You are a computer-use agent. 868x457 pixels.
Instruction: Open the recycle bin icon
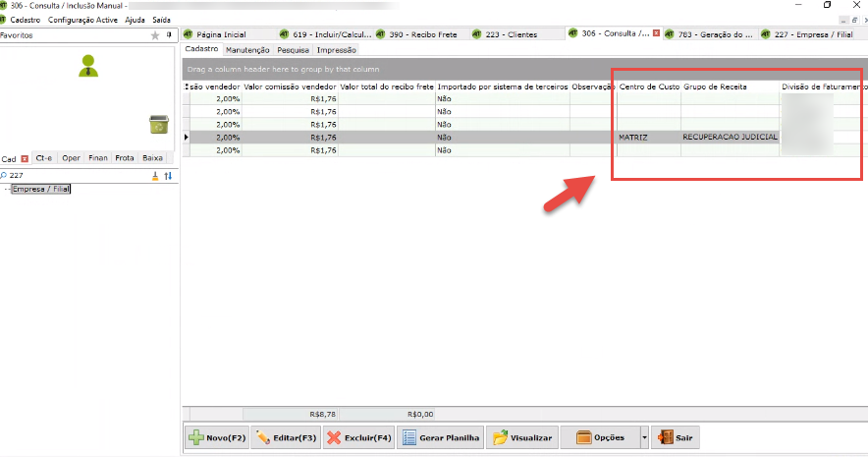(x=158, y=124)
